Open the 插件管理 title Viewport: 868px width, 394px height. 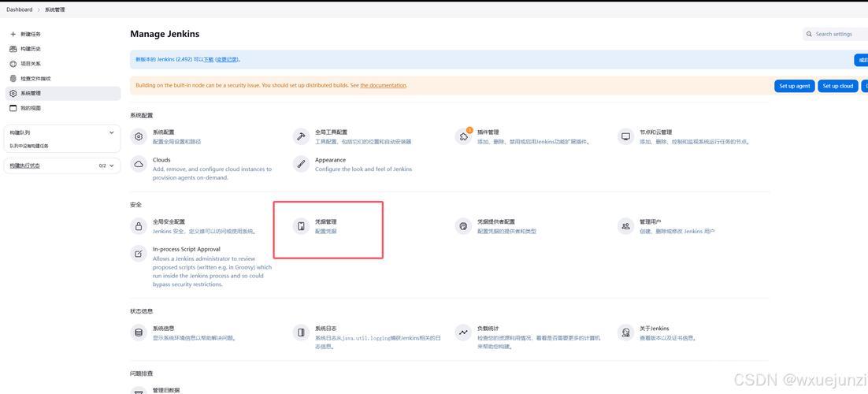(x=488, y=132)
